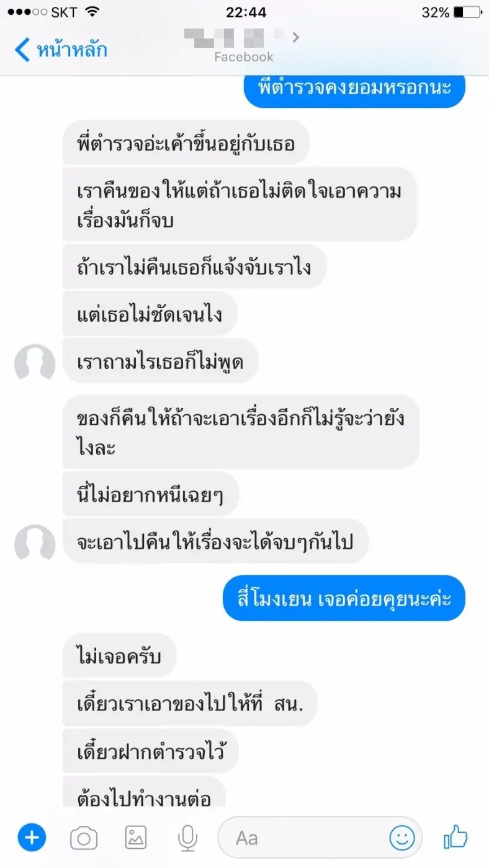Open the emoji smiley picker
The width and height of the screenshot is (489, 868).
(x=402, y=838)
